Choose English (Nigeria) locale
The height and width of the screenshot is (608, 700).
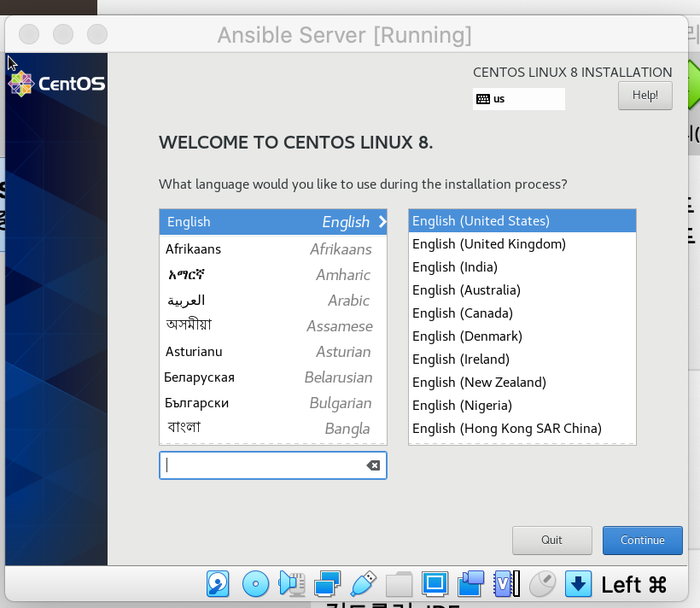tap(522, 405)
